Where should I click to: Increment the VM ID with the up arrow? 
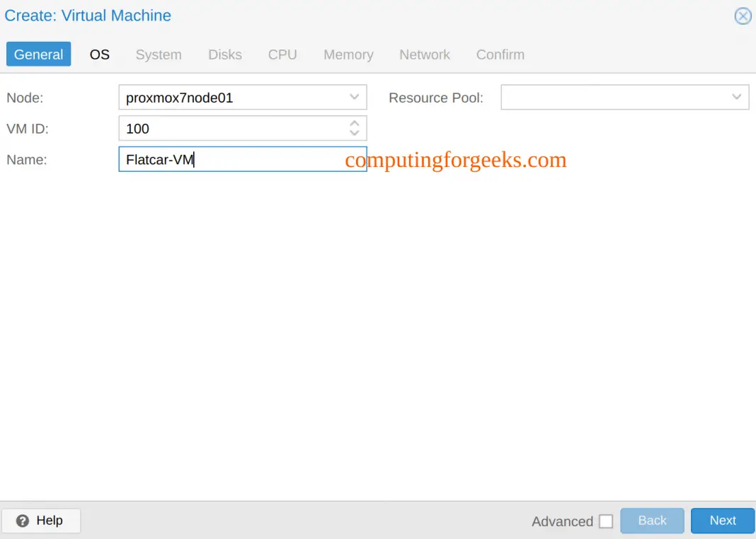tap(354, 124)
